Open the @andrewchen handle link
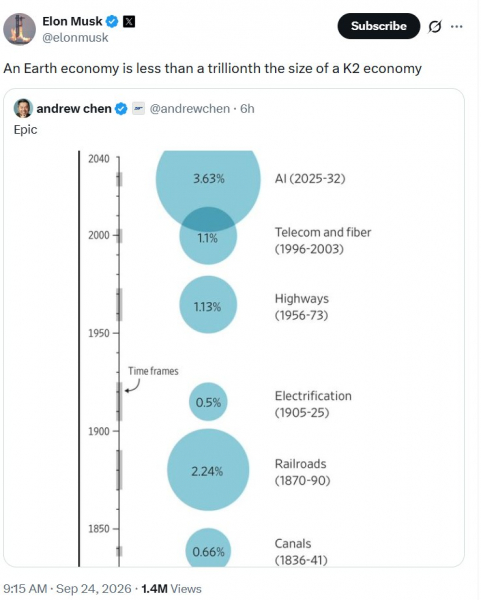The image size is (481, 600). [190, 109]
